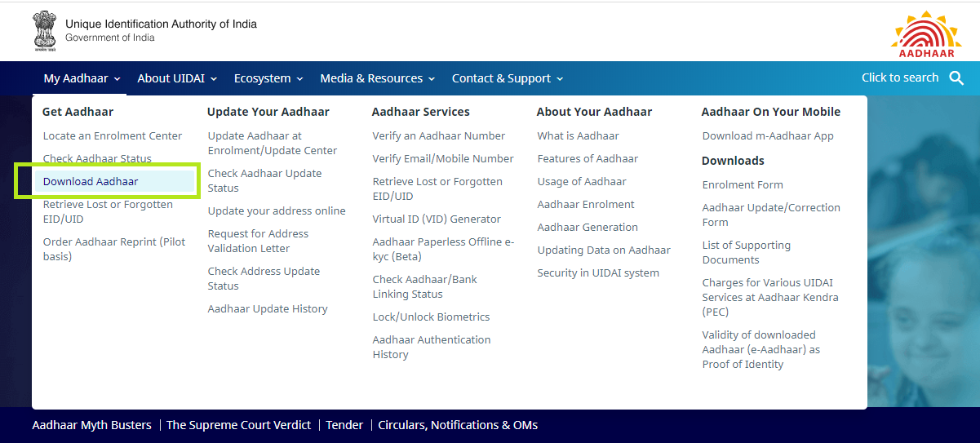Open The Supreme Court Verdict
Image resolution: width=980 pixels, height=443 pixels.
point(238,425)
